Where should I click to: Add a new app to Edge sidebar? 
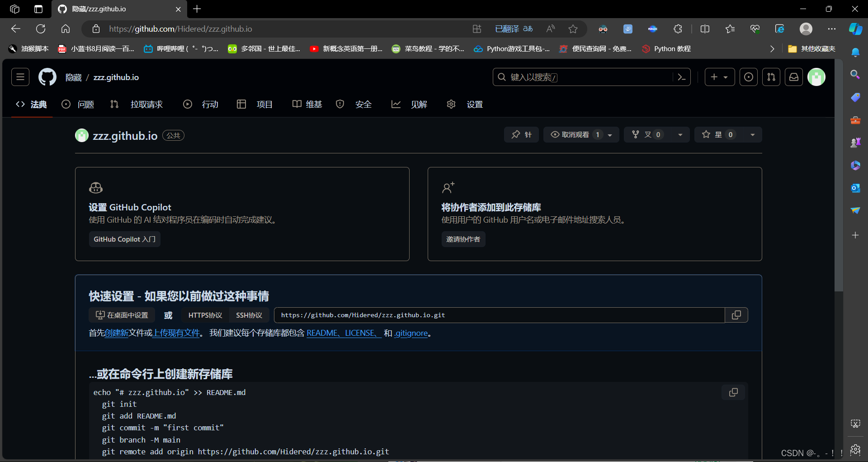tap(855, 235)
